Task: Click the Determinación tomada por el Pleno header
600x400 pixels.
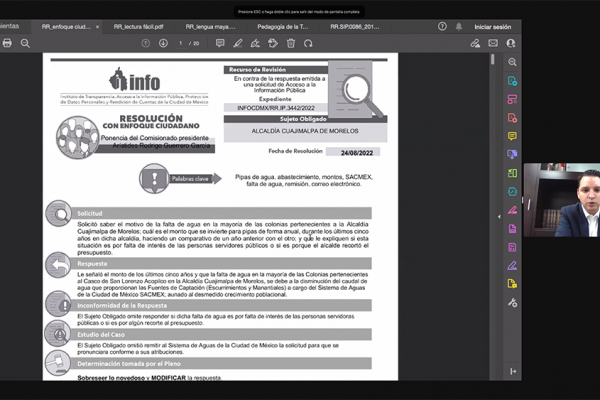Action: coord(221,364)
